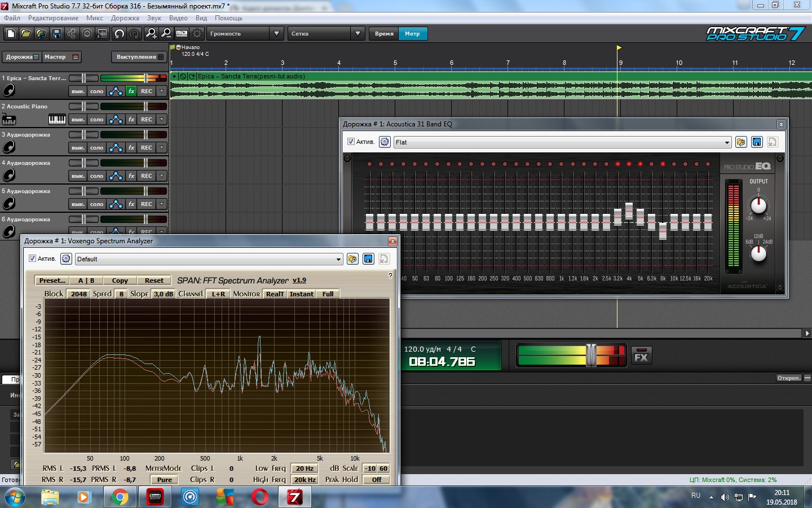This screenshot has width=812, height=508.
Task: Click the FX button beside master meter
Action: pyautogui.click(x=641, y=356)
